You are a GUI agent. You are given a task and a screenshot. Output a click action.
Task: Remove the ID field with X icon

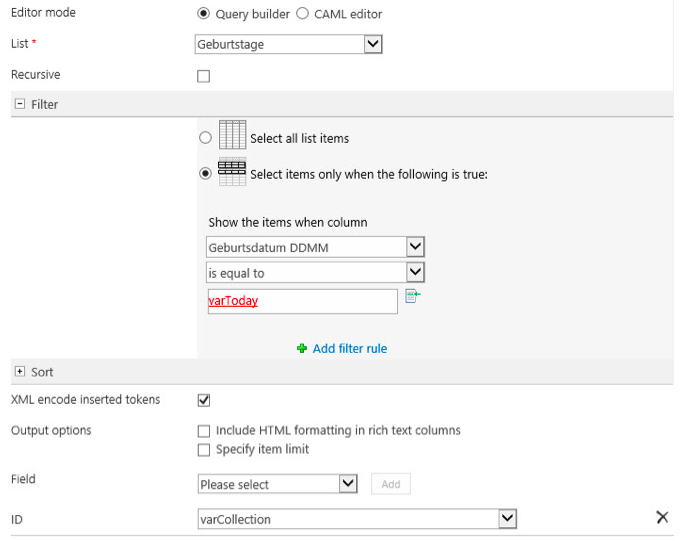[662, 517]
